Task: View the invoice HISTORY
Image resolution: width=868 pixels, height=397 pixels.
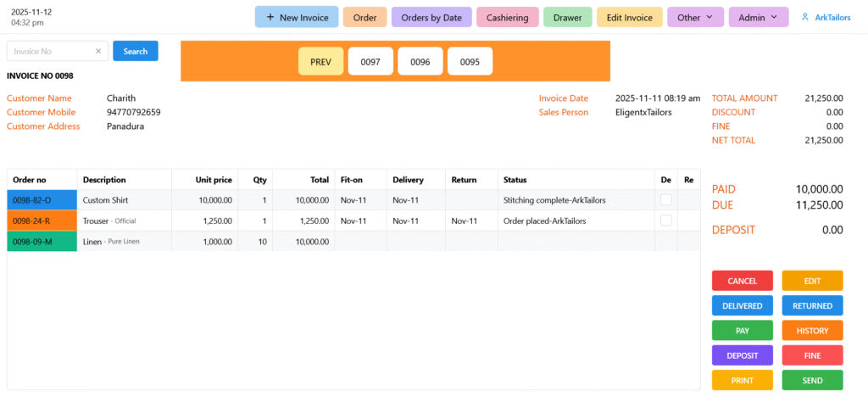Action: [811, 330]
